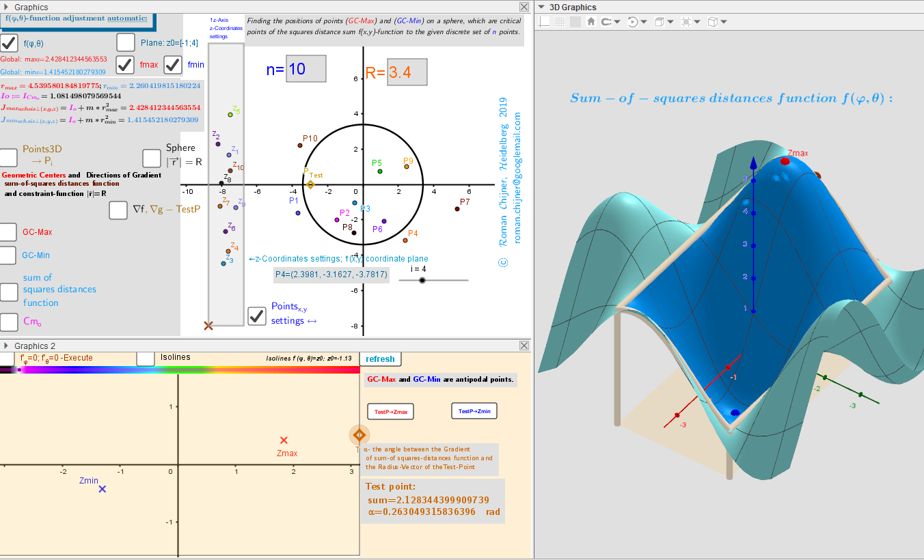Select the z3 point on z-axis strip
Viewport: 924px width, 560px height.
pyautogui.click(x=223, y=263)
